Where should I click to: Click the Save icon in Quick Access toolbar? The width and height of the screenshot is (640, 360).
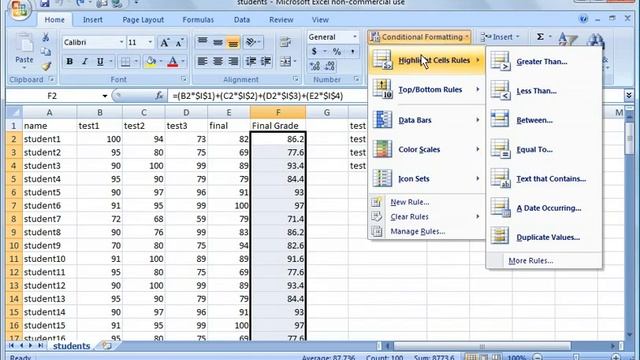(x=44, y=4)
